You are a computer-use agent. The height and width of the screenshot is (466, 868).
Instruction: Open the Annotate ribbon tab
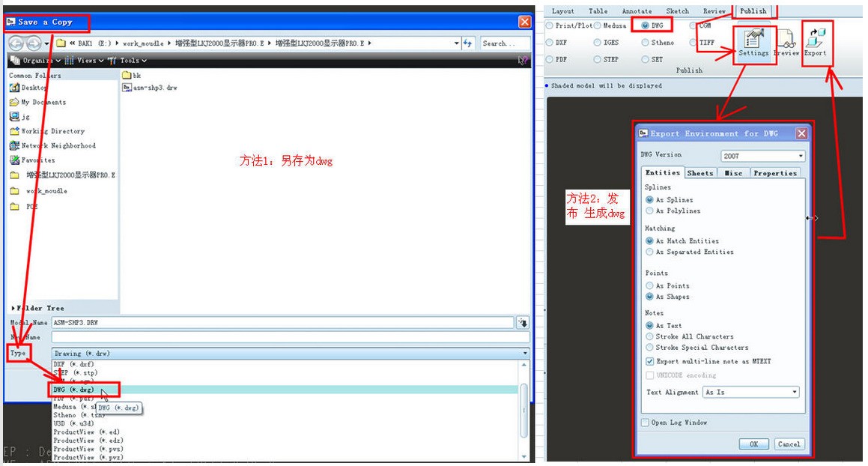[x=637, y=11]
